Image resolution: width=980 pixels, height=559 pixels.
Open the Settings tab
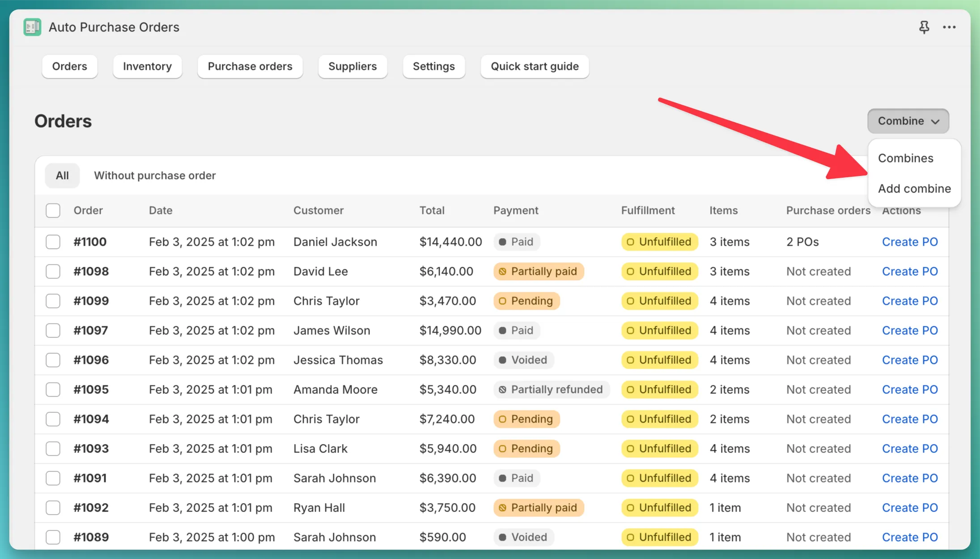tap(434, 66)
